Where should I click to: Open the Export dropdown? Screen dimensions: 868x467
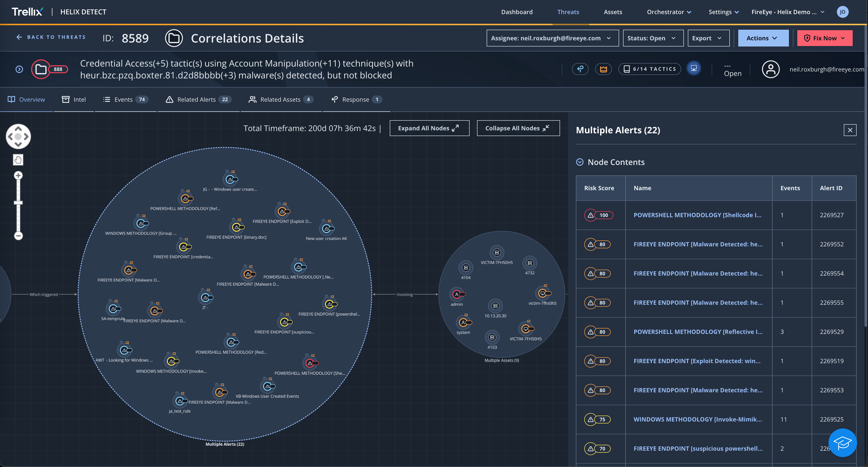(x=708, y=38)
